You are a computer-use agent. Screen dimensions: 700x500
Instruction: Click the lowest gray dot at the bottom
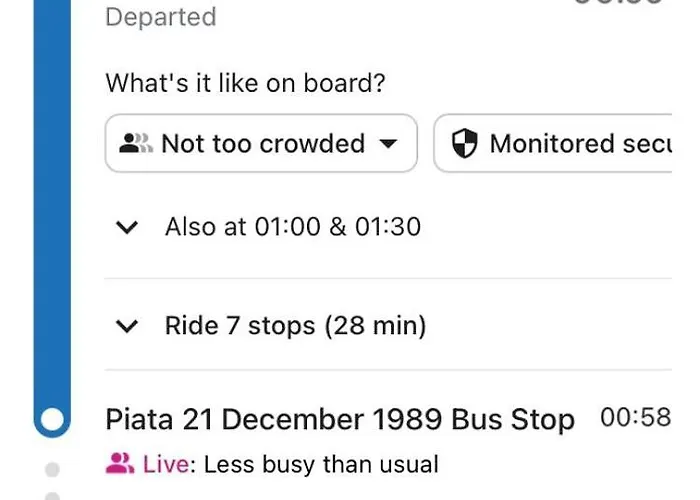(x=53, y=495)
